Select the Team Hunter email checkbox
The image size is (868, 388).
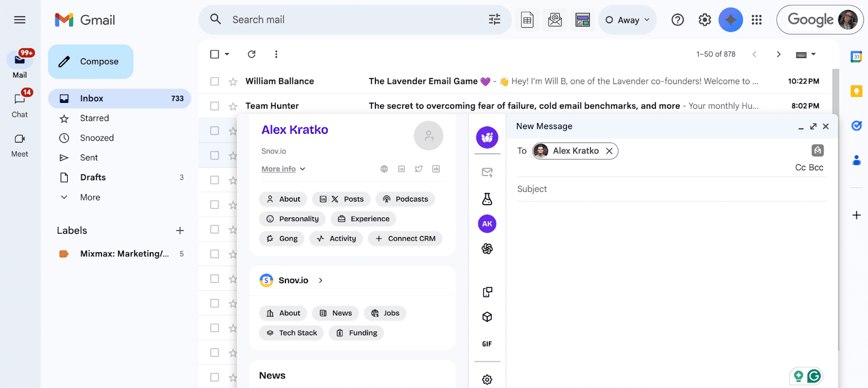point(215,106)
